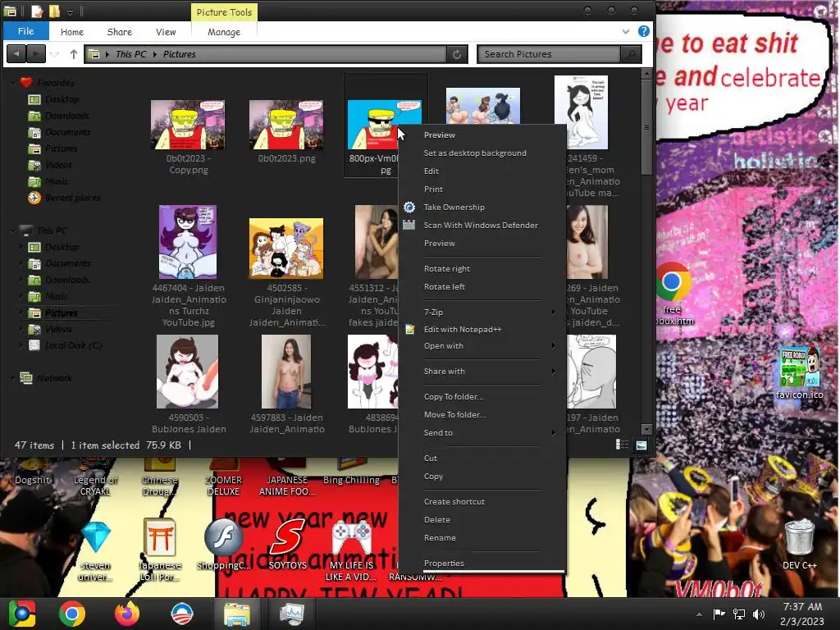Collapse the This PC tree group
Viewport: 840px width, 630px height.
13,231
